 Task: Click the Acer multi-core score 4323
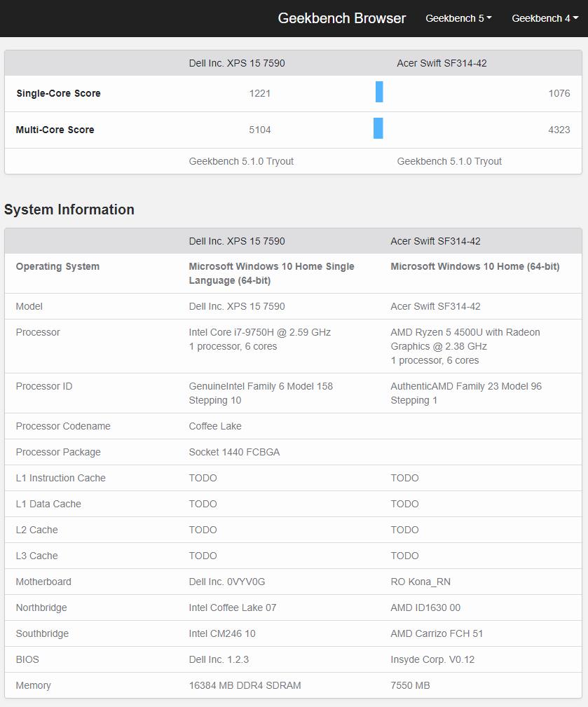[x=559, y=130]
